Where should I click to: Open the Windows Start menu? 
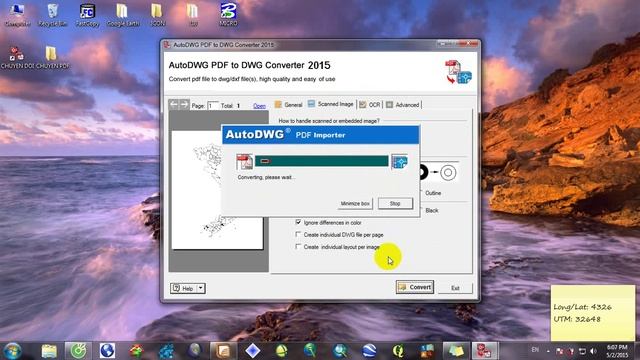pos(12,351)
